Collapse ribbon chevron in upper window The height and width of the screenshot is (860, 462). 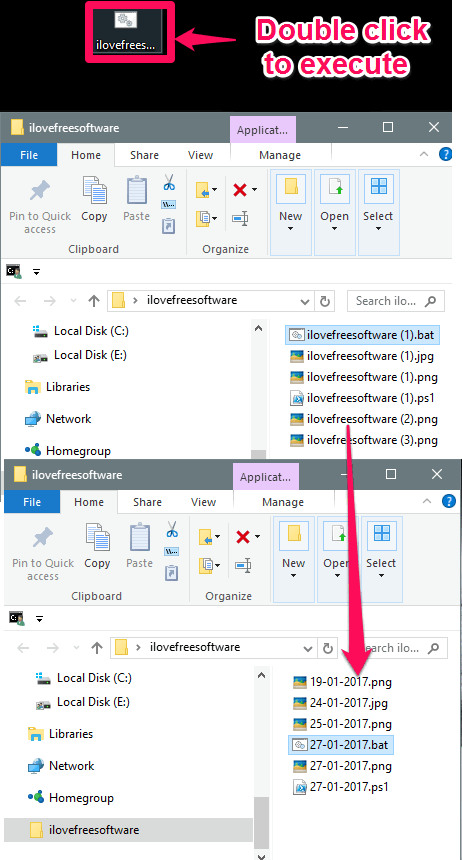coord(424,155)
